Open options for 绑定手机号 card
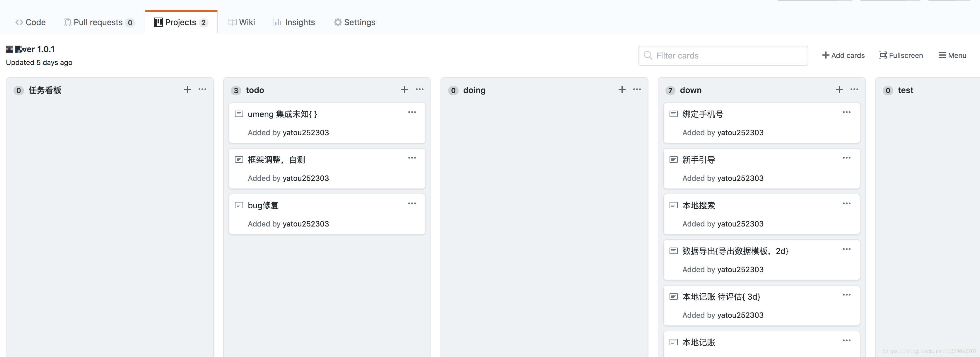The height and width of the screenshot is (357, 980). pyautogui.click(x=846, y=112)
